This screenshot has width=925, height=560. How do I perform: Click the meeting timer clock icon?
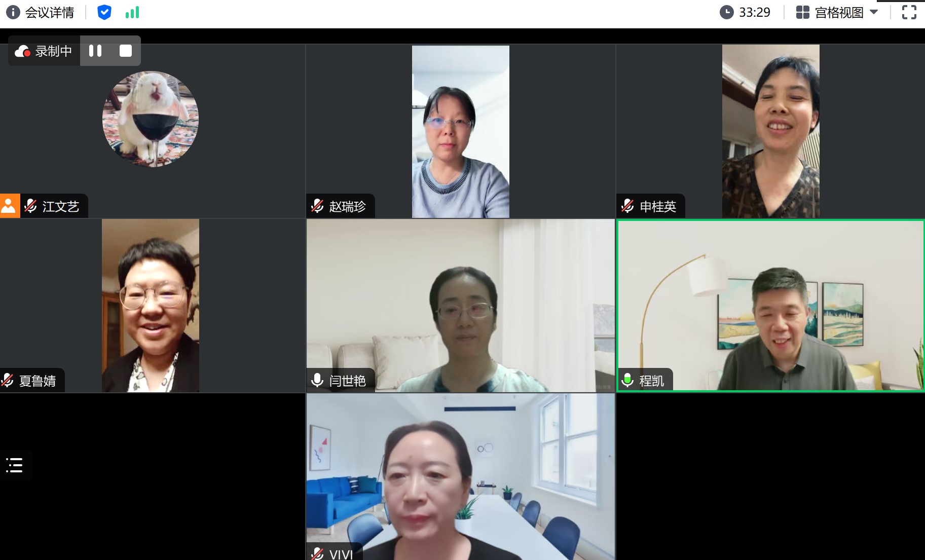[x=727, y=12]
